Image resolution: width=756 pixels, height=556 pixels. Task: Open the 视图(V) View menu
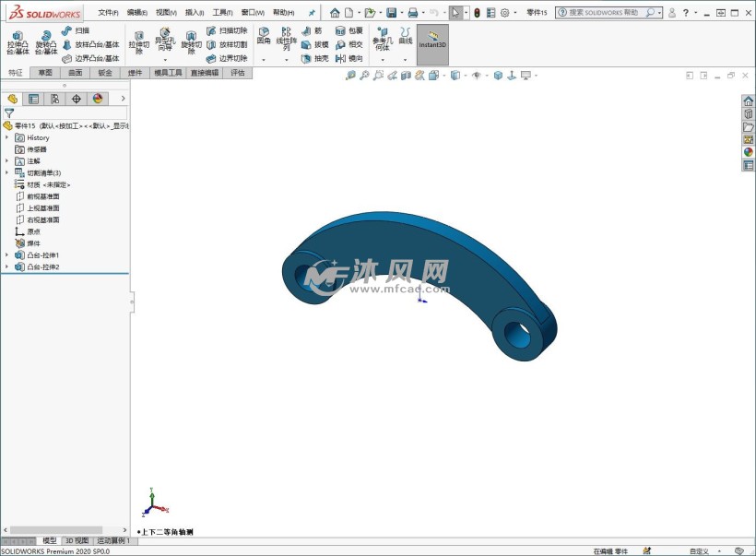click(x=166, y=13)
